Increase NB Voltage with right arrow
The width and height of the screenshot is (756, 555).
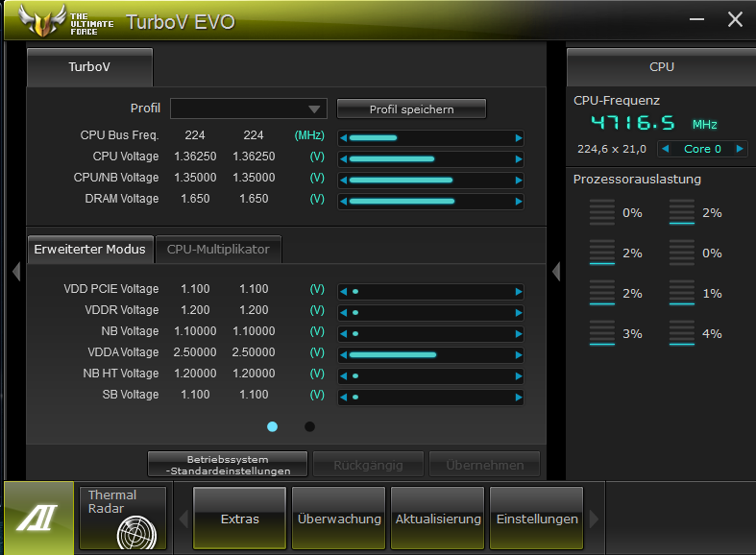point(519,334)
